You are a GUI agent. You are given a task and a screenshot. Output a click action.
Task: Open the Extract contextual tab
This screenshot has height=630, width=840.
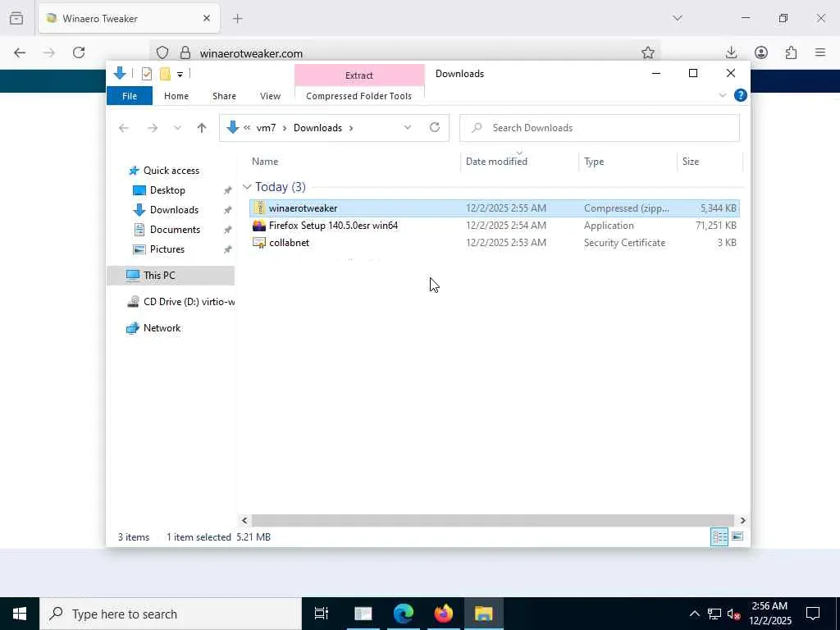click(359, 75)
